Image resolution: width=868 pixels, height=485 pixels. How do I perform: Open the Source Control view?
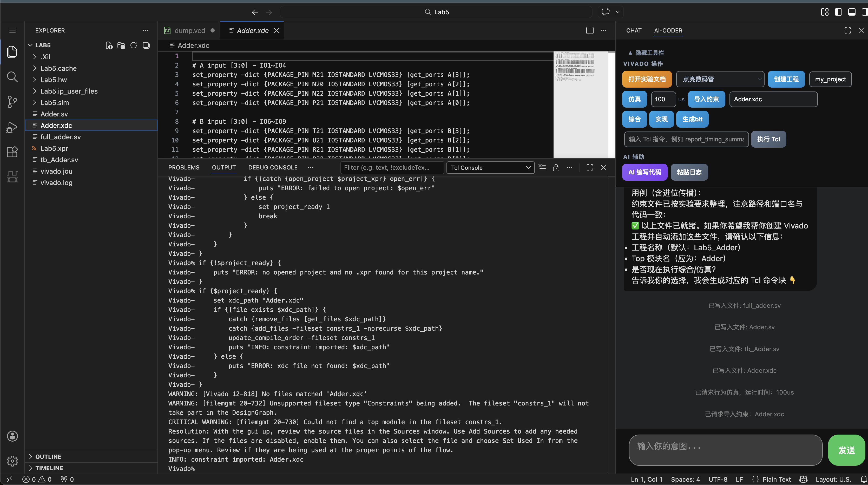(12, 102)
